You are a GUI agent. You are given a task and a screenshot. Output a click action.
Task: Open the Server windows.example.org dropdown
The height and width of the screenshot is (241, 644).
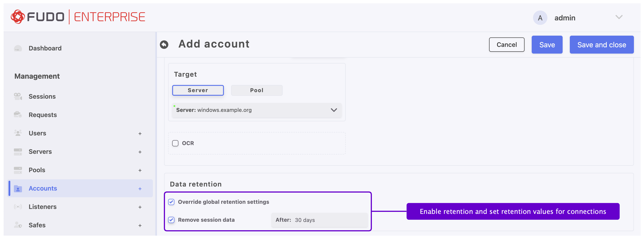(257, 110)
